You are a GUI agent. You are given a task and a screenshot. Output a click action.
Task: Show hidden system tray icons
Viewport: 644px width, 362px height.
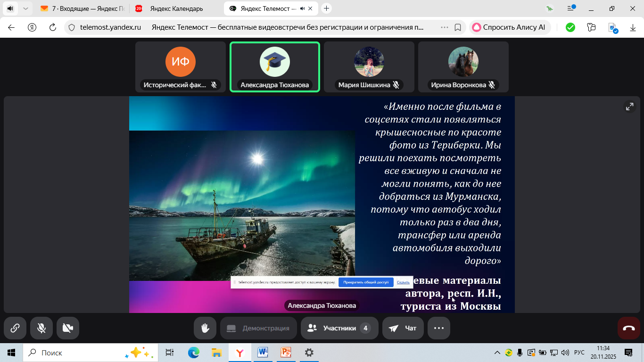click(x=497, y=353)
